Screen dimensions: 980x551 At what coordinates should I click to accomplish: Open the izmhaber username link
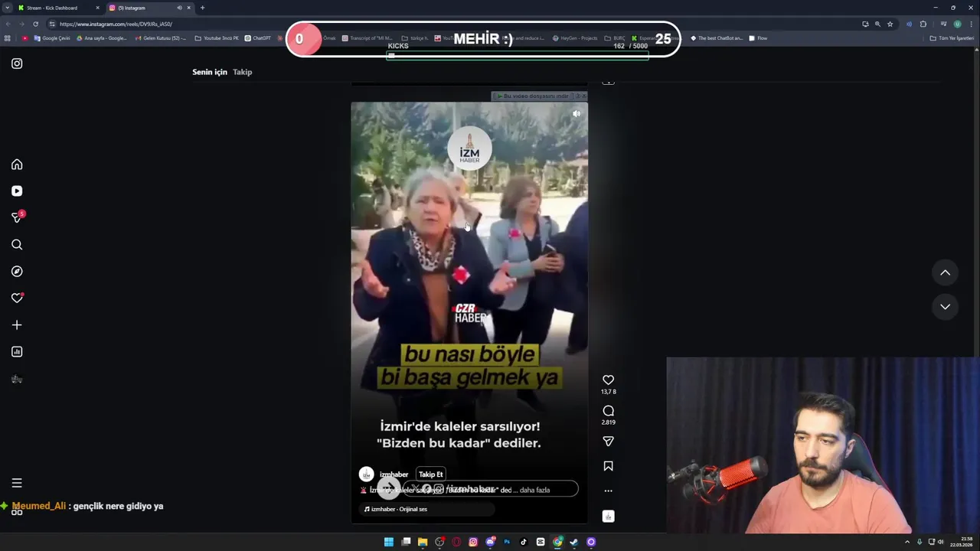pyautogui.click(x=394, y=474)
